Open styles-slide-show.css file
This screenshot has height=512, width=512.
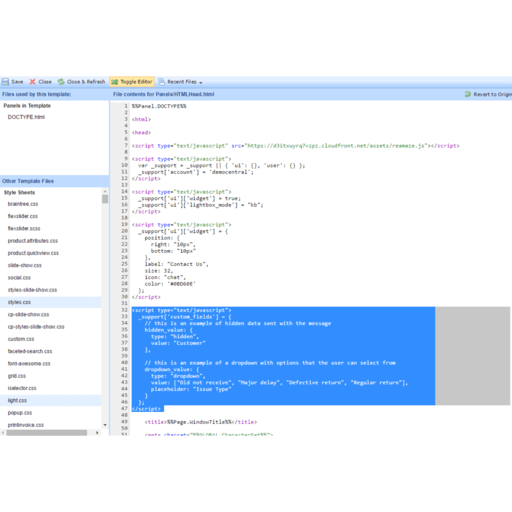coord(32,290)
